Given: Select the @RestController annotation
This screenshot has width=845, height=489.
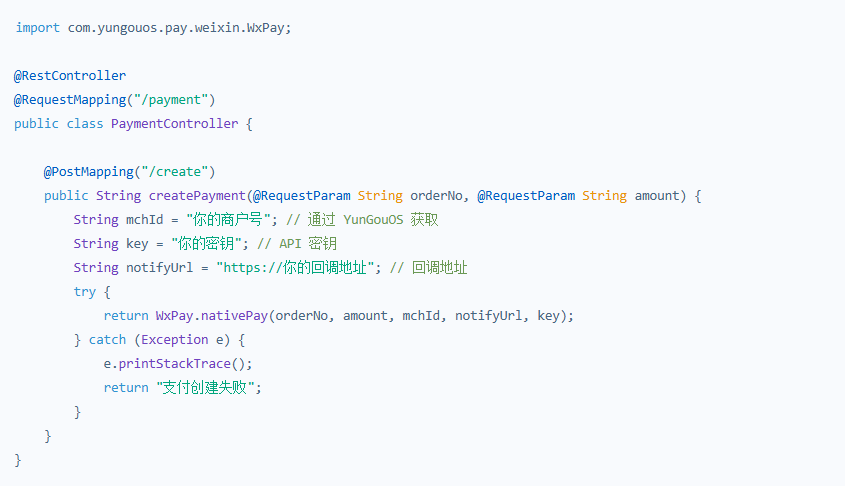Looking at the screenshot, I should point(70,76).
